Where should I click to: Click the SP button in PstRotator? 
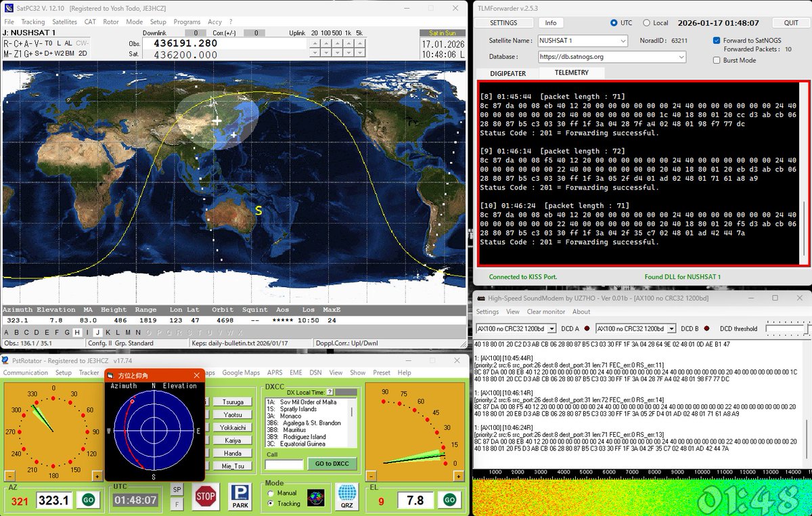pos(177,490)
